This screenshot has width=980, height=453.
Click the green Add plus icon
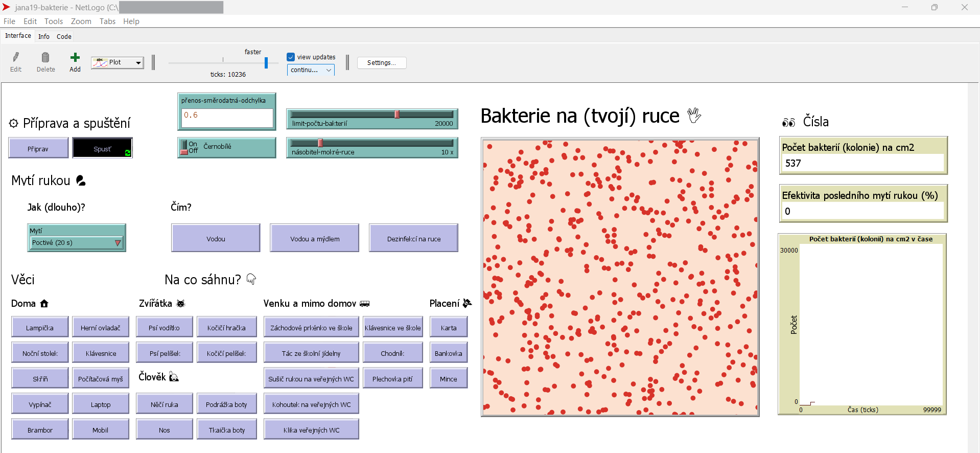pyautogui.click(x=75, y=57)
